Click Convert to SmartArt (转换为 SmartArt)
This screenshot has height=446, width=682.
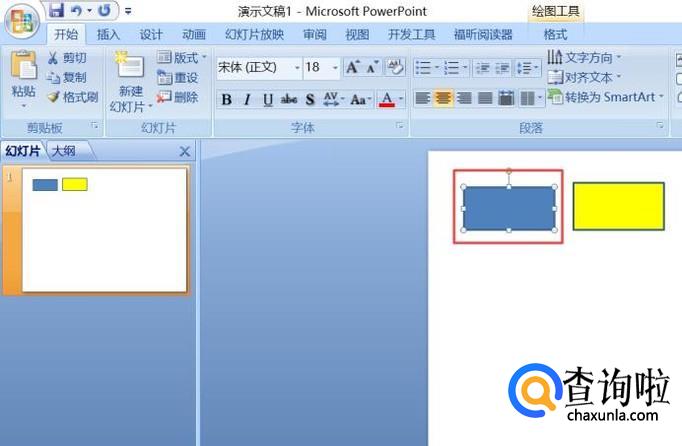click(x=605, y=97)
